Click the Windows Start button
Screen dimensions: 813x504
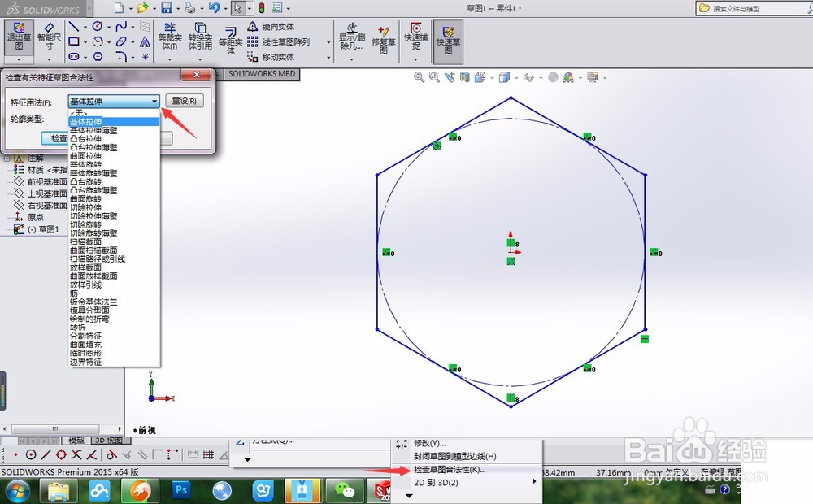[18, 490]
